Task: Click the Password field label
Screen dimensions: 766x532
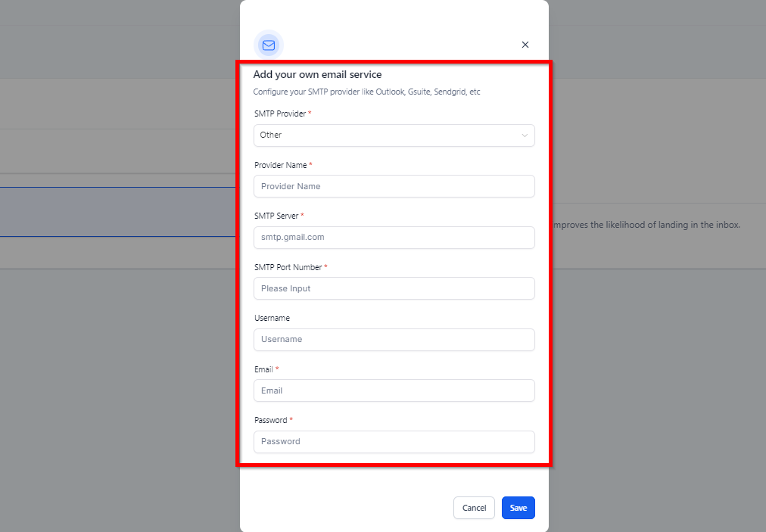Action: (x=270, y=420)
